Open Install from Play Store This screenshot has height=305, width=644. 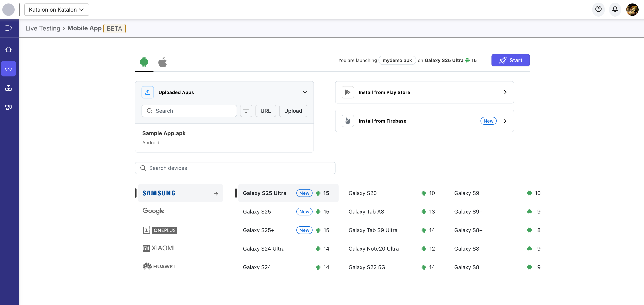point(424,92)
